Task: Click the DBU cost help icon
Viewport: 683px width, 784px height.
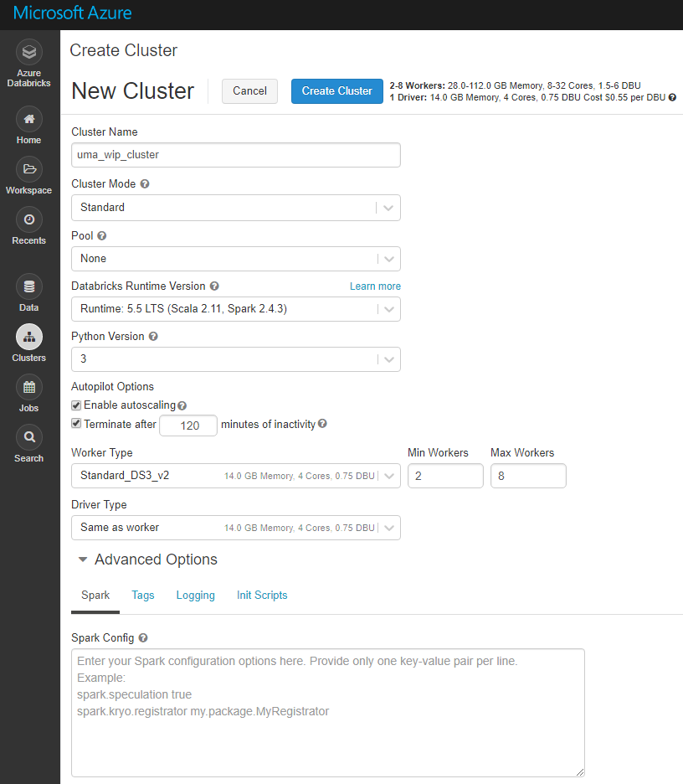Action: (x=672, y=97)
